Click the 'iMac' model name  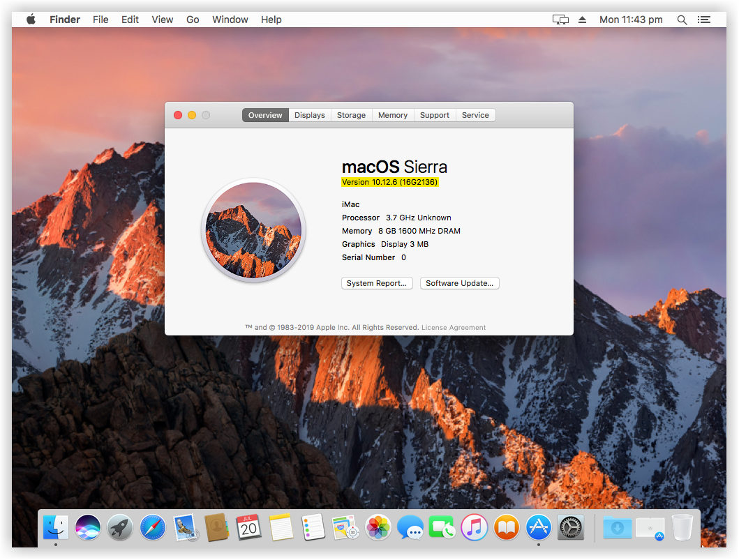[x=350, y=204]
